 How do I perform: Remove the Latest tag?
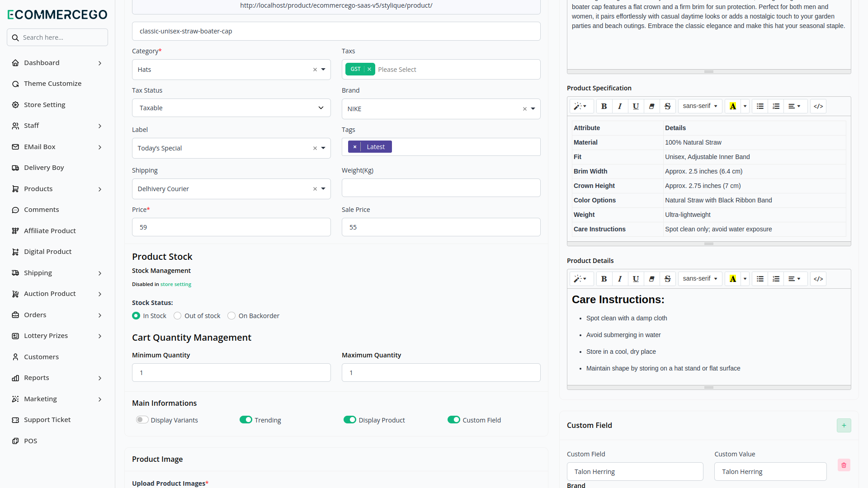(x=355, y=147)
